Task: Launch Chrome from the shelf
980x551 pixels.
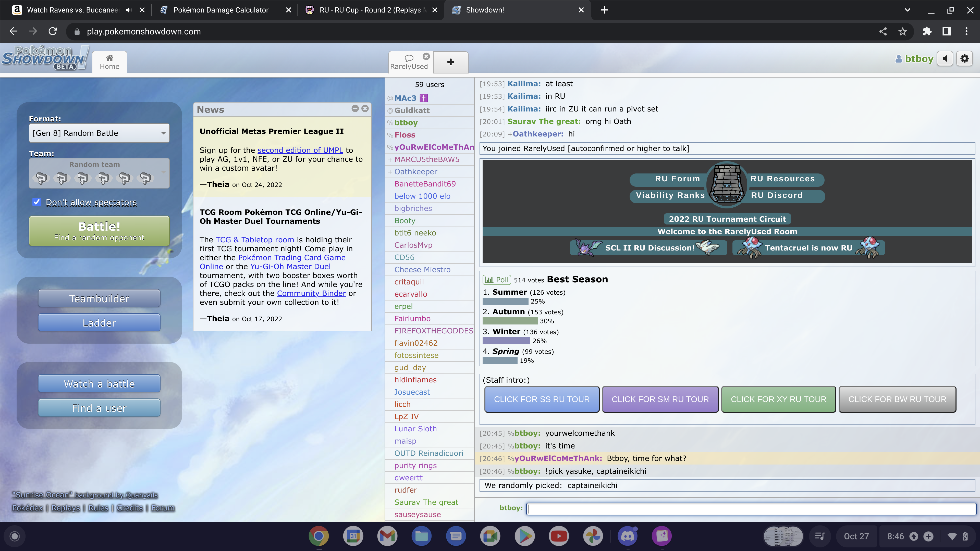Action: 319,536
